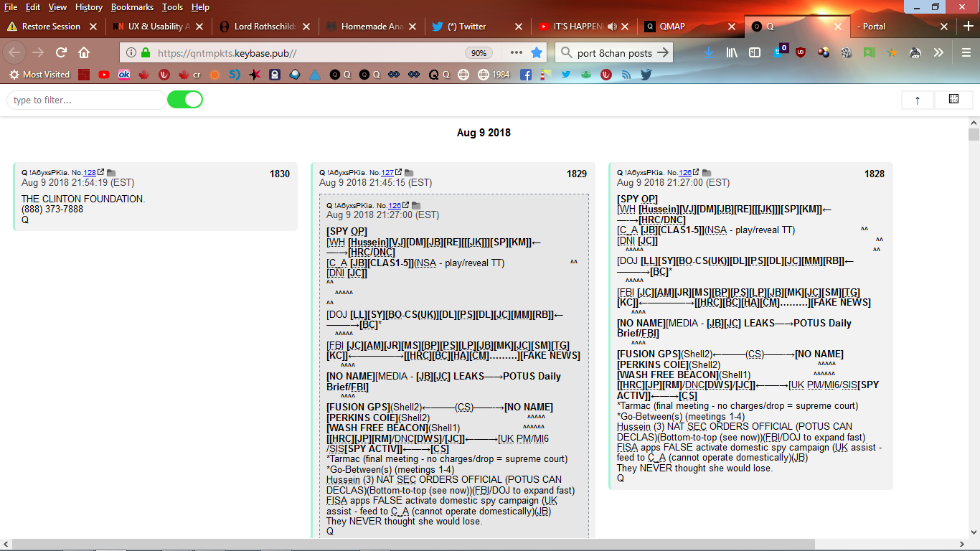Go to the browser home page
This screenshot has height=551, width=980.
click(84, 52)
